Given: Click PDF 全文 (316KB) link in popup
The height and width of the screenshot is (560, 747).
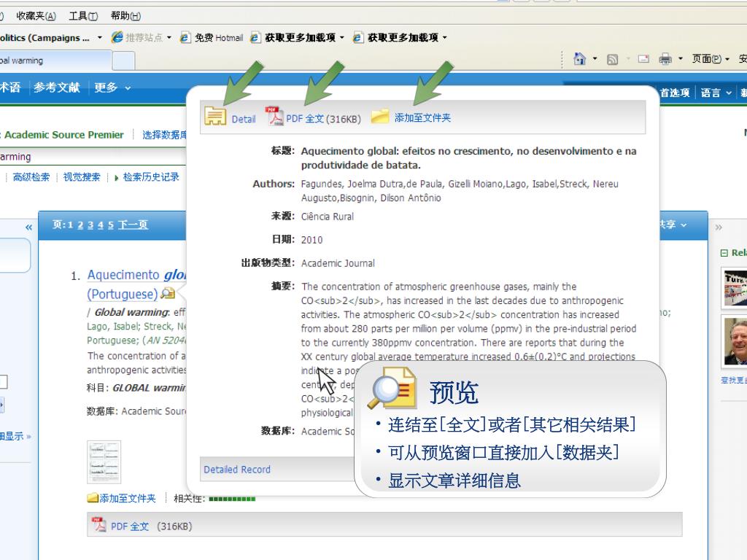Looking at the screenshot, I should point(323,119).
